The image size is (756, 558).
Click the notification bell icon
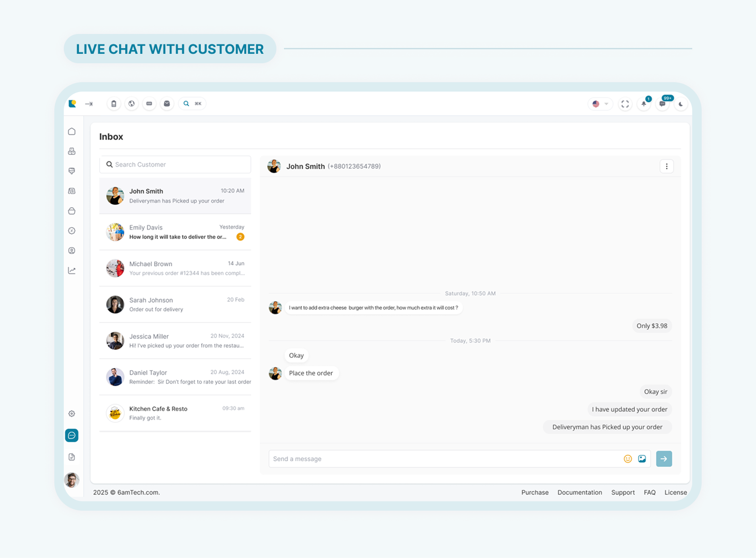coord(644,104)
